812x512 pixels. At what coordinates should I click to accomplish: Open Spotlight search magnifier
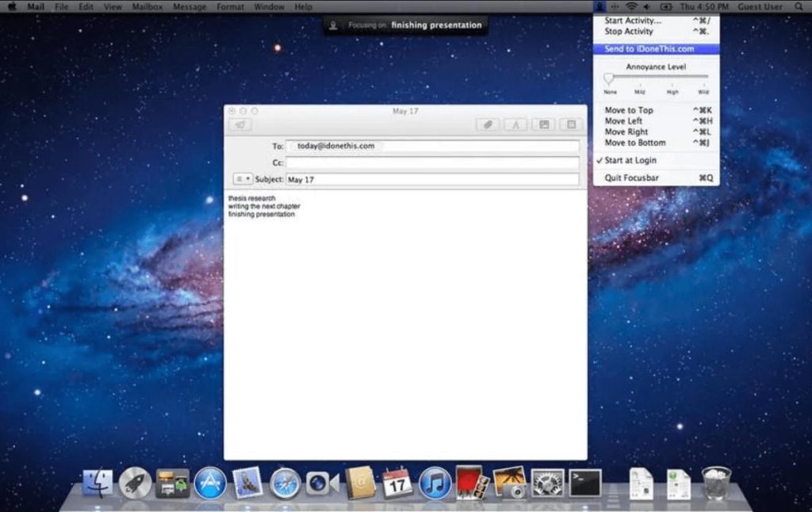pos(799,6)
